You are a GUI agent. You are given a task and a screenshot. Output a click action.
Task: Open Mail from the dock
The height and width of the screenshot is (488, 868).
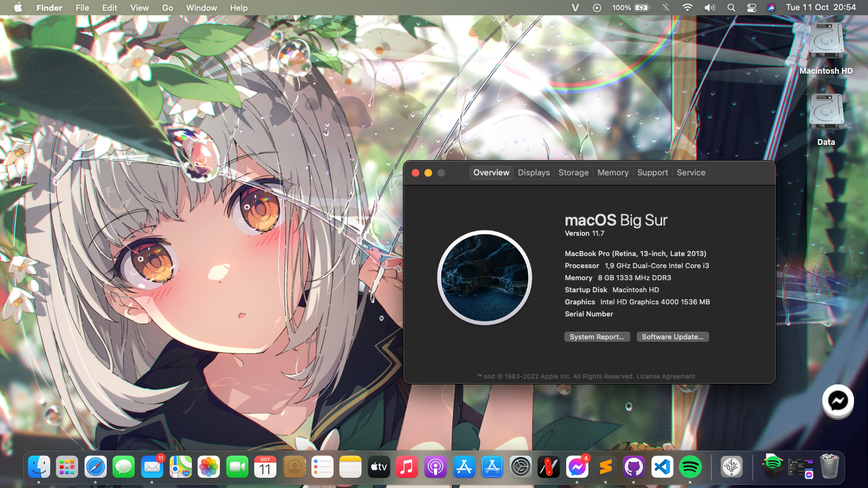click(x=152, y=467)
